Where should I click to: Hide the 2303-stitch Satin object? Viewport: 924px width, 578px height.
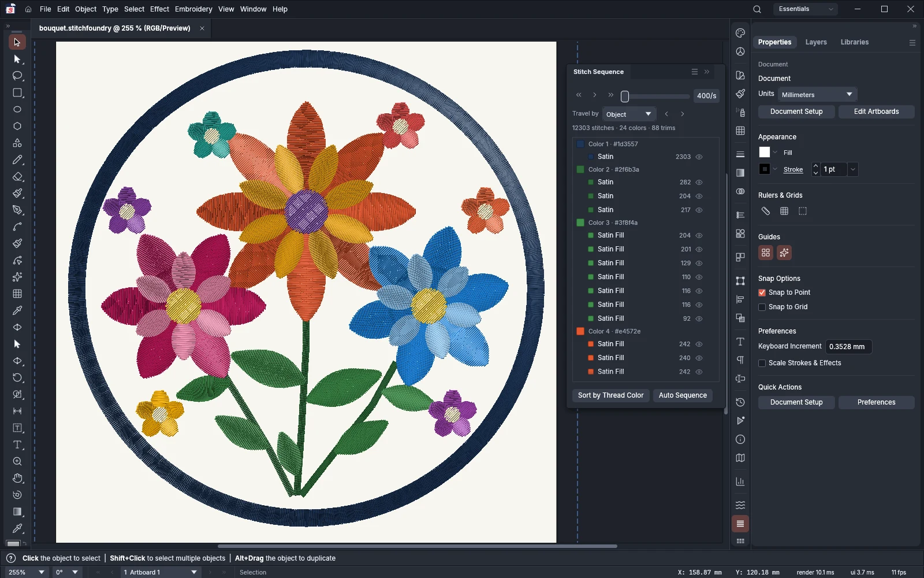(x=699, y=157)
